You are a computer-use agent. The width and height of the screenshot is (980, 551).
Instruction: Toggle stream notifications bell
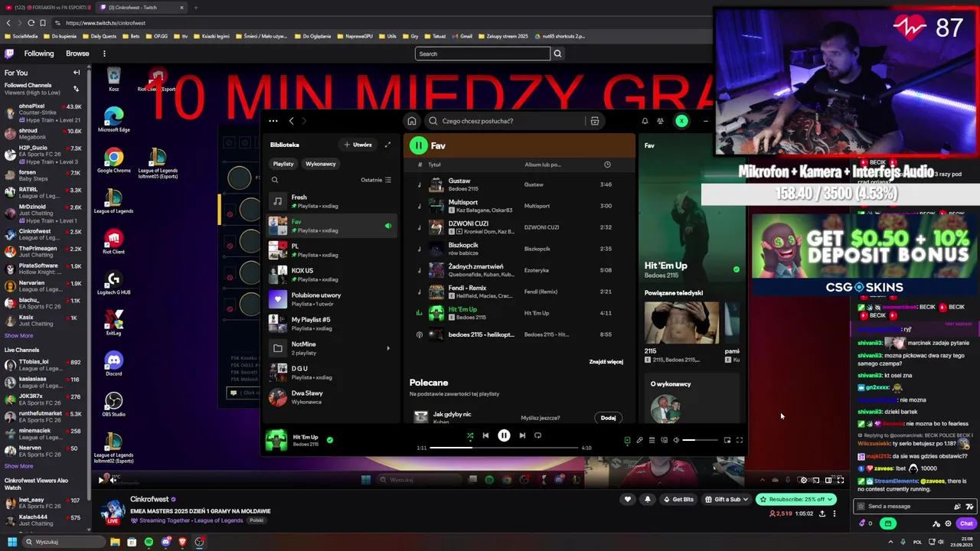[648, 499]
